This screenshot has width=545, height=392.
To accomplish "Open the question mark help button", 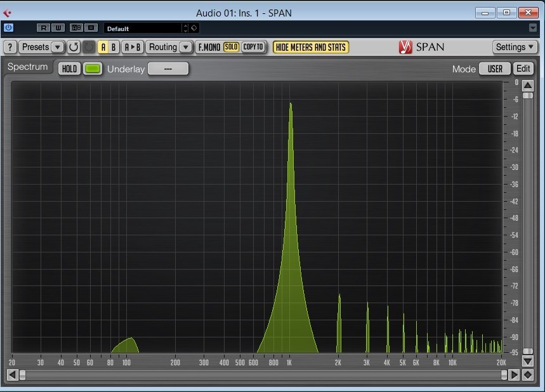I will point(10,47).
